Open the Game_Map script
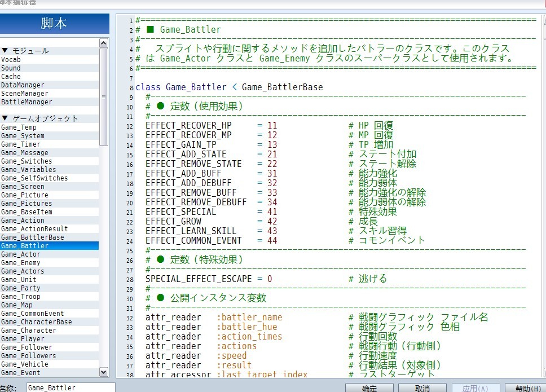 coord(50,305)
